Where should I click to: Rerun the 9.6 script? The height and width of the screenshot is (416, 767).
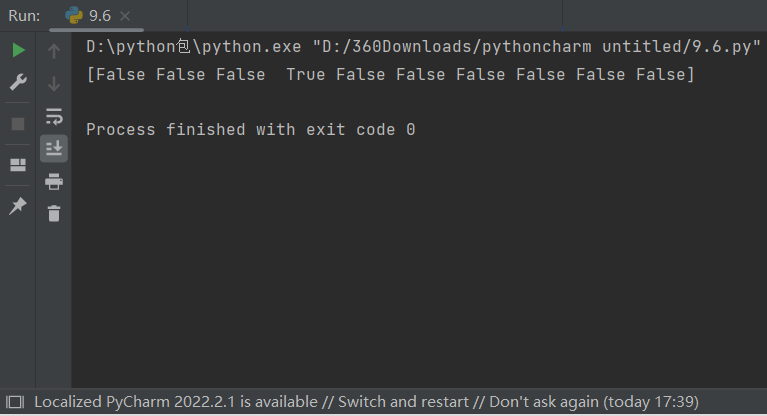(18, 50)
